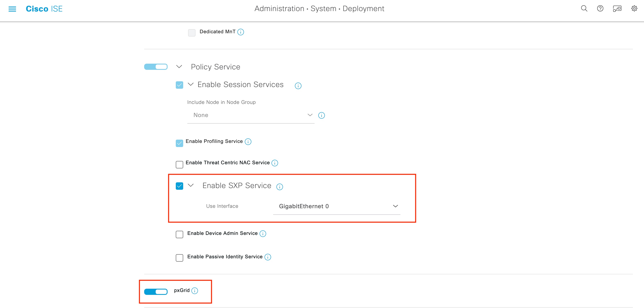The width and height of the screenshot is (644, 308).
Task: Click the search magnifier icon
Action: pos(584,8)
